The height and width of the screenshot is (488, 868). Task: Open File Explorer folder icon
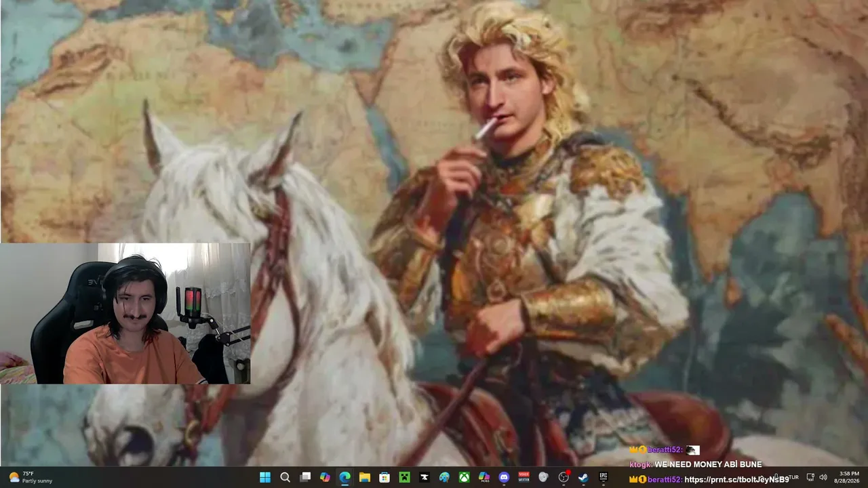pyautogui.click(x=365, y=477)
